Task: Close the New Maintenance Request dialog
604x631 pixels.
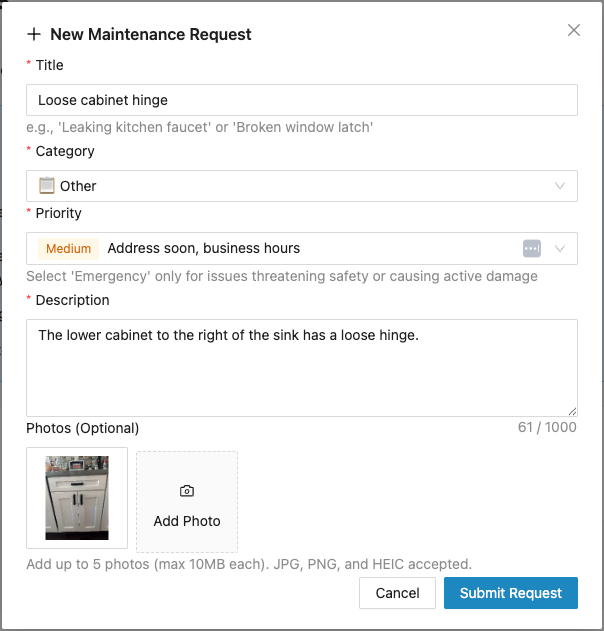Action: (x=573, y=30)
